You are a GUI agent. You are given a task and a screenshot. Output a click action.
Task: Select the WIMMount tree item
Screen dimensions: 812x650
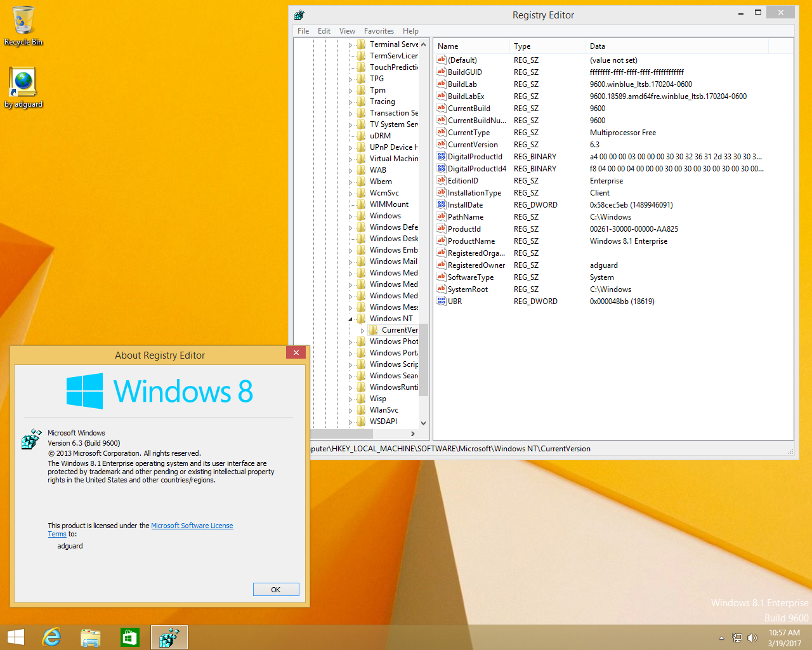pyautogui.click(x=389, y=204)
